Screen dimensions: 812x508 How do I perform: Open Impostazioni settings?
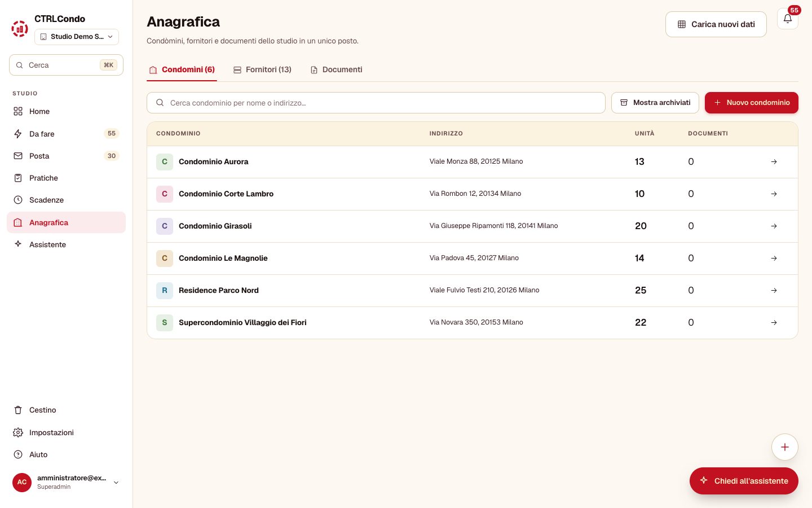tap(66, 432)
